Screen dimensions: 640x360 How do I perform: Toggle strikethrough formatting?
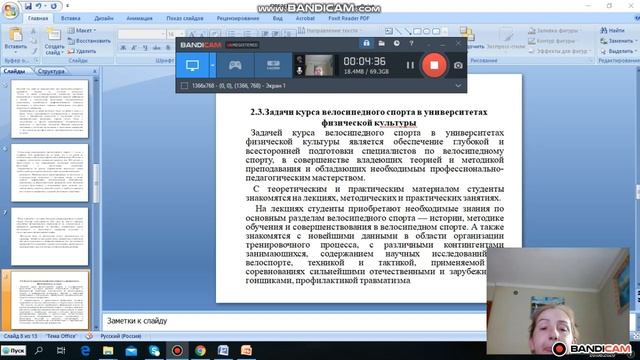coord(156,48)
